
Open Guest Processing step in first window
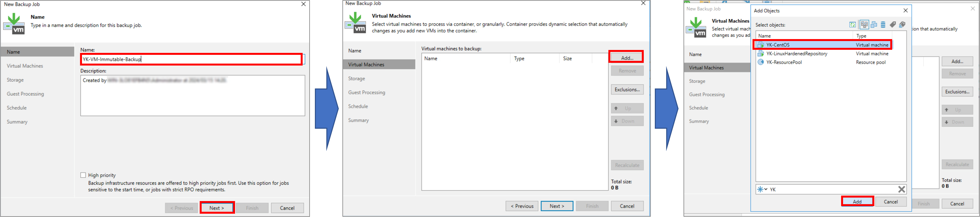[25, 94]
